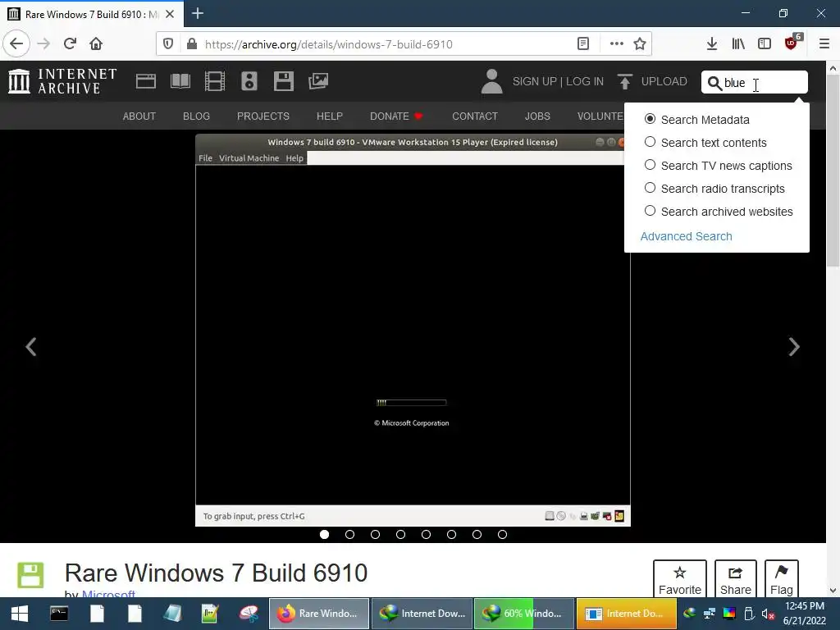Open the BLOG navigation item
840x630 pixels.
point(196,116)
